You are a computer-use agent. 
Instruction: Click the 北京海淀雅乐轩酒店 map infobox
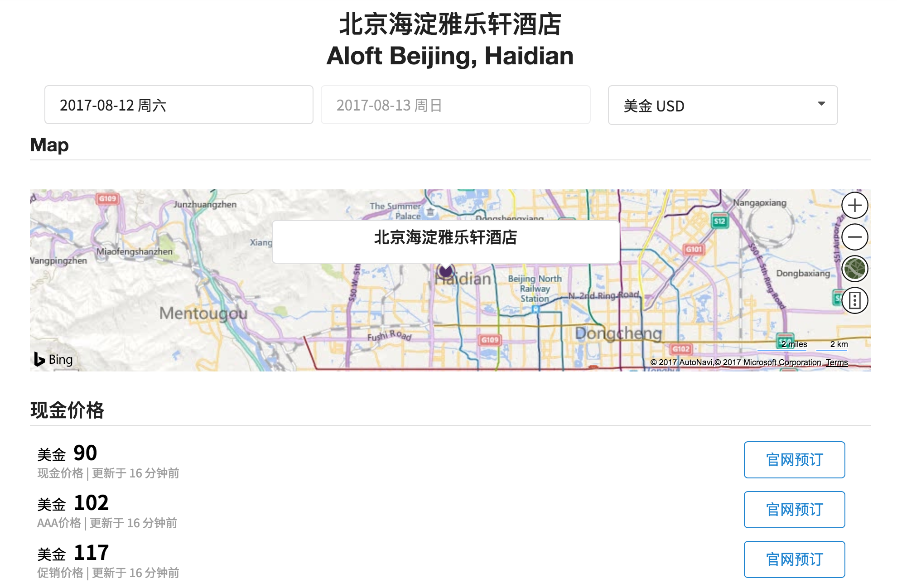point(446,241)
